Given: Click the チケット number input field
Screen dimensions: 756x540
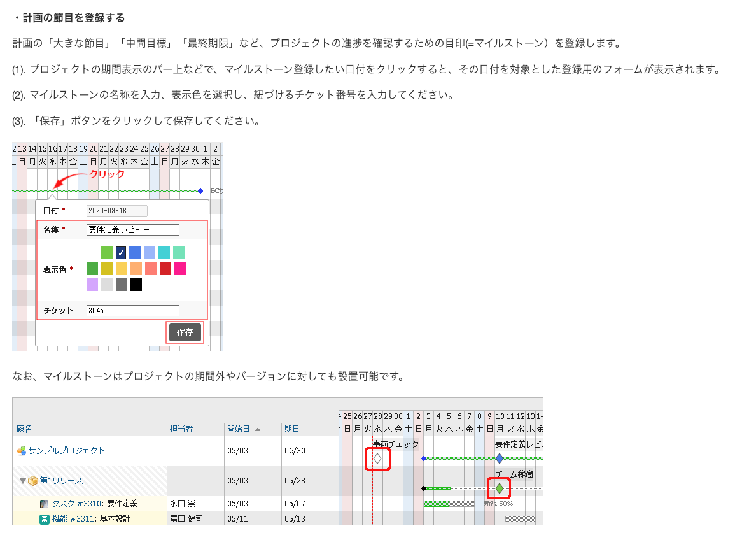Looking at the screenshot, I should coord(133,311).
